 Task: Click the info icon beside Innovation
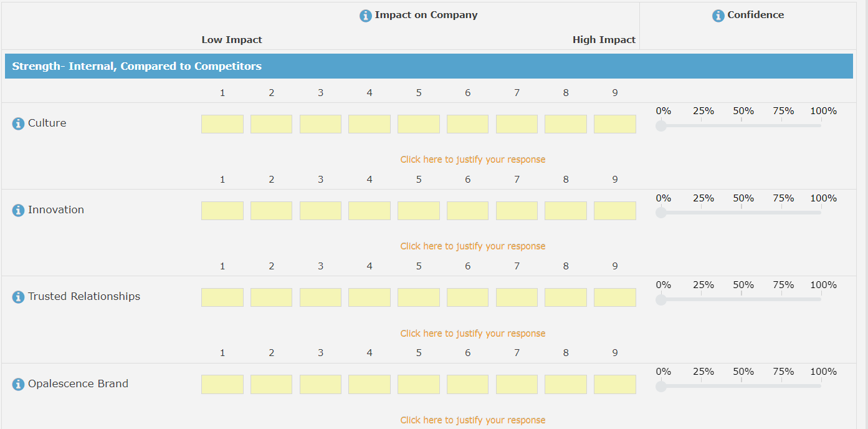(18, 210)
